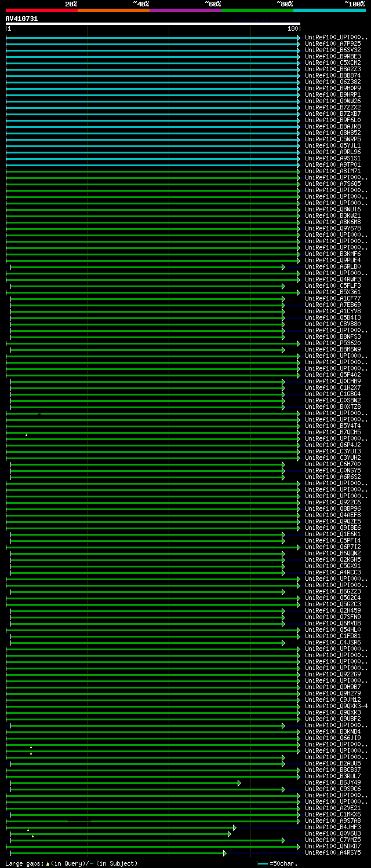Select the UniRef100_B5X361 label

tap(333, 292)
